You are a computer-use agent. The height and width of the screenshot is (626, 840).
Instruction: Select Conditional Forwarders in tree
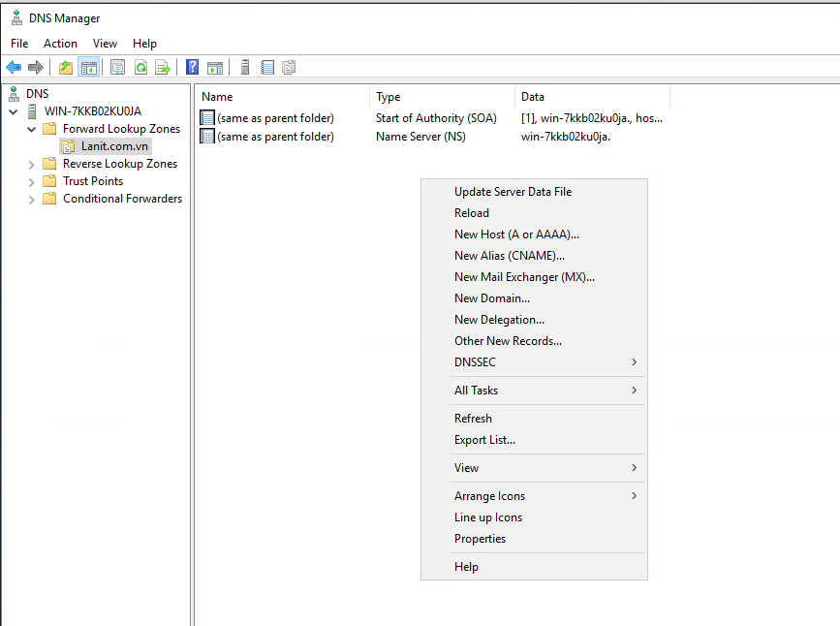pyautogui.click(x=122, y=199)
